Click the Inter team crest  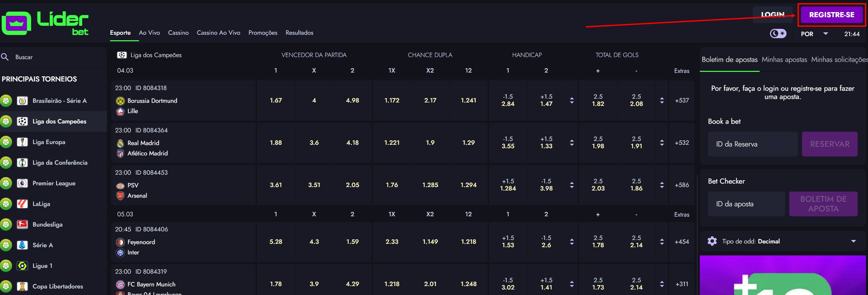120,252
